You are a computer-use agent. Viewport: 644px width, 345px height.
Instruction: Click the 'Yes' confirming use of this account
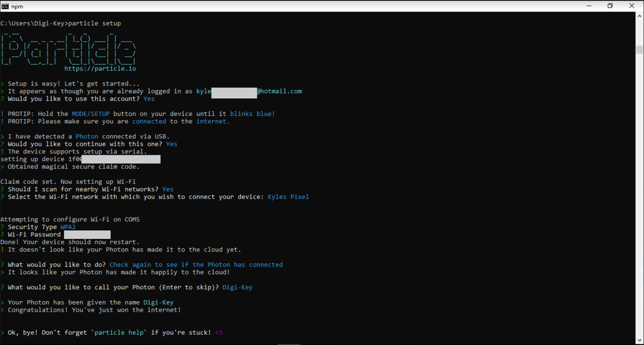(x=148, y=98)
